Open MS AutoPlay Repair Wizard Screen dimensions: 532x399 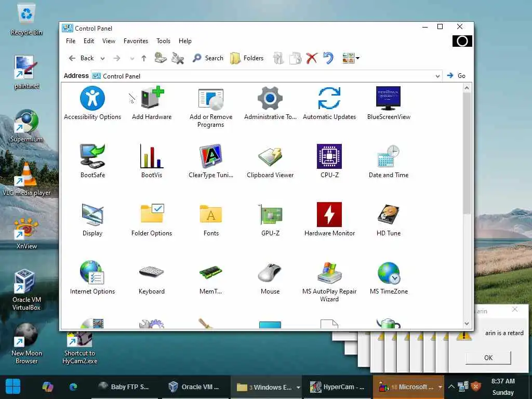click(x=329, y=282)
